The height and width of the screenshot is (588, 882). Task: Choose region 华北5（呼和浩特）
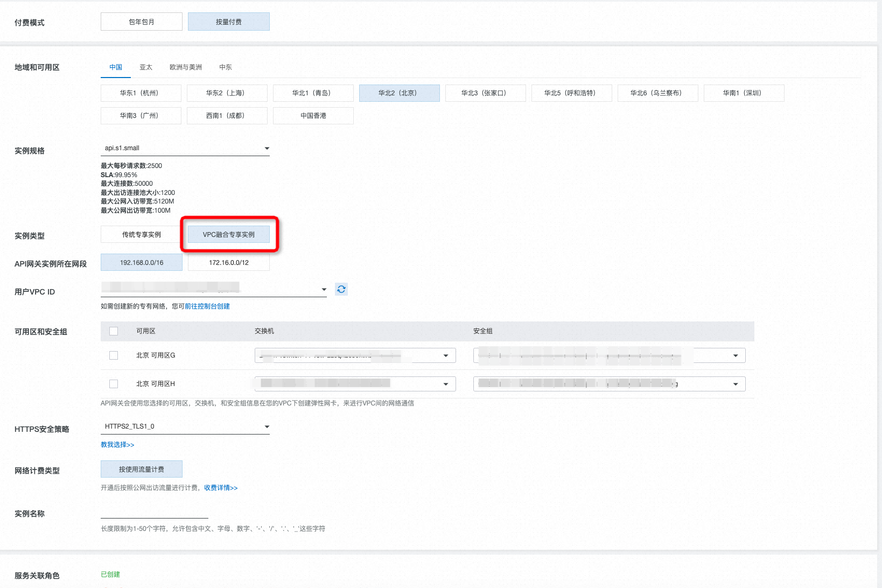click(x=572, y=93)
